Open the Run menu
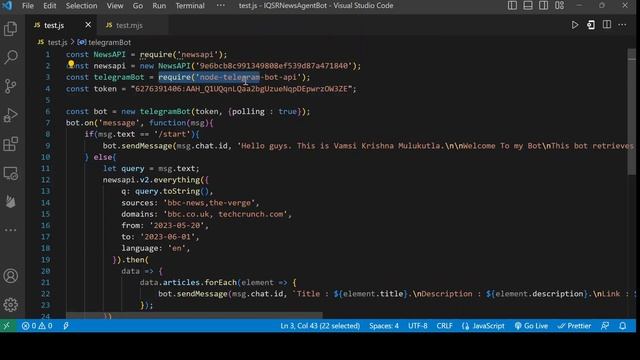640x360 pixels. tap(159, 6)
